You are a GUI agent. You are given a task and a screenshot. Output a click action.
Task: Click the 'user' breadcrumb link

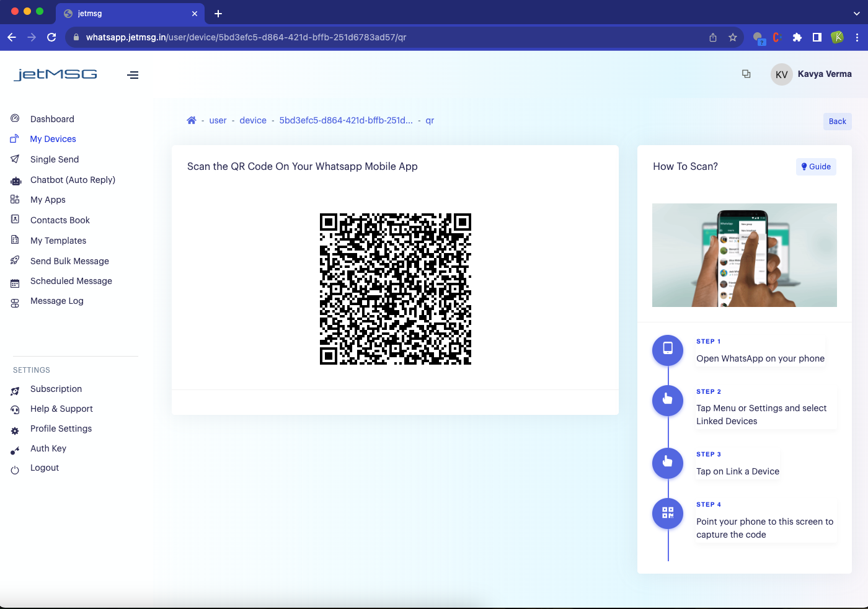[x=218, y=120]
